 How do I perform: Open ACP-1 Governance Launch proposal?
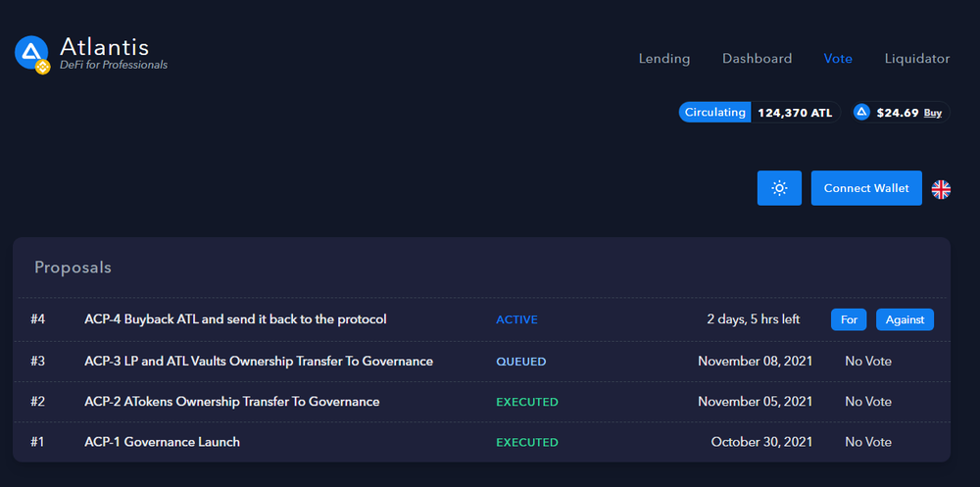coord(162,442)
